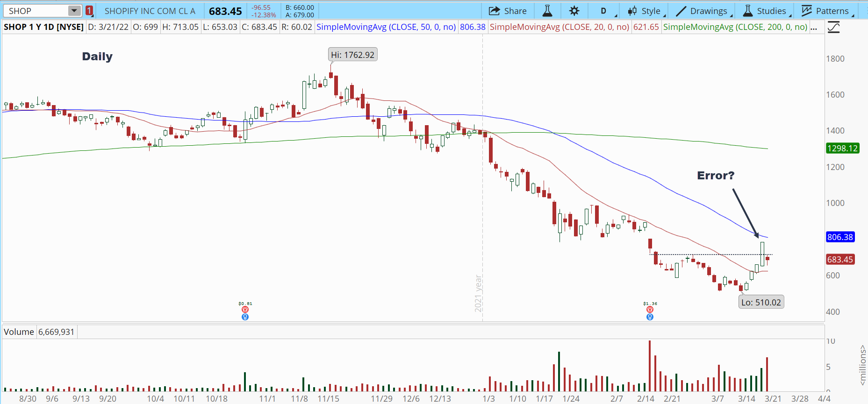Click the -96.55 change value

[261, 7]
